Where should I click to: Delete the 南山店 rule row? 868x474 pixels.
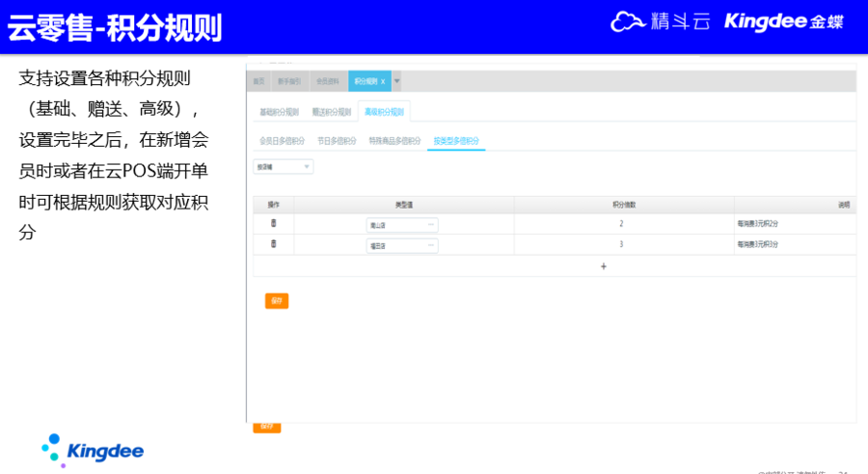[x=273, y=224]
